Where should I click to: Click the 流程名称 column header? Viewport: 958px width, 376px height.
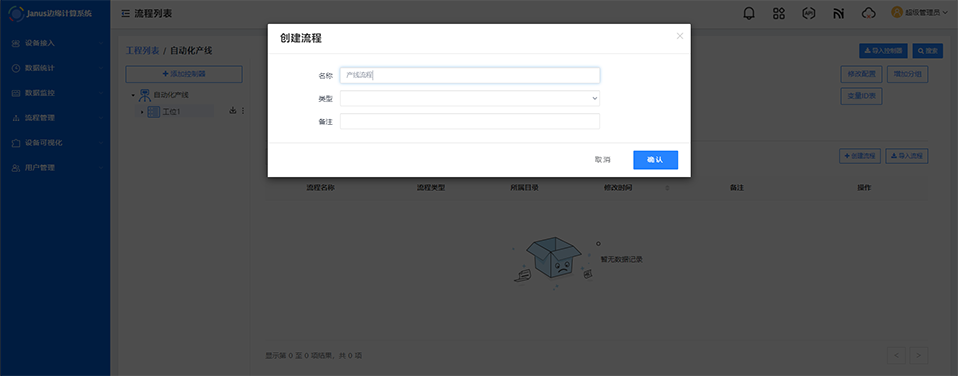pos(320,188)
